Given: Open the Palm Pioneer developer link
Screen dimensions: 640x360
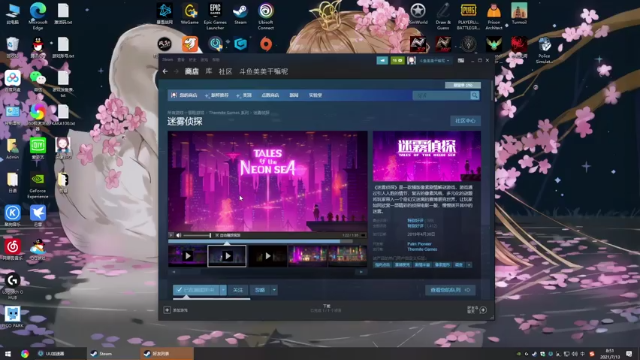Looking at the screenshot, I should pos(419,244).
